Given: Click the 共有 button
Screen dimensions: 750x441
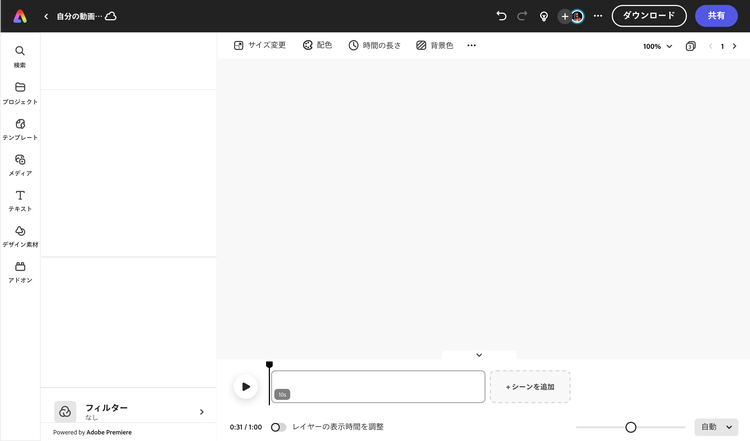Looking at the screenshot, I should (716, 16).
